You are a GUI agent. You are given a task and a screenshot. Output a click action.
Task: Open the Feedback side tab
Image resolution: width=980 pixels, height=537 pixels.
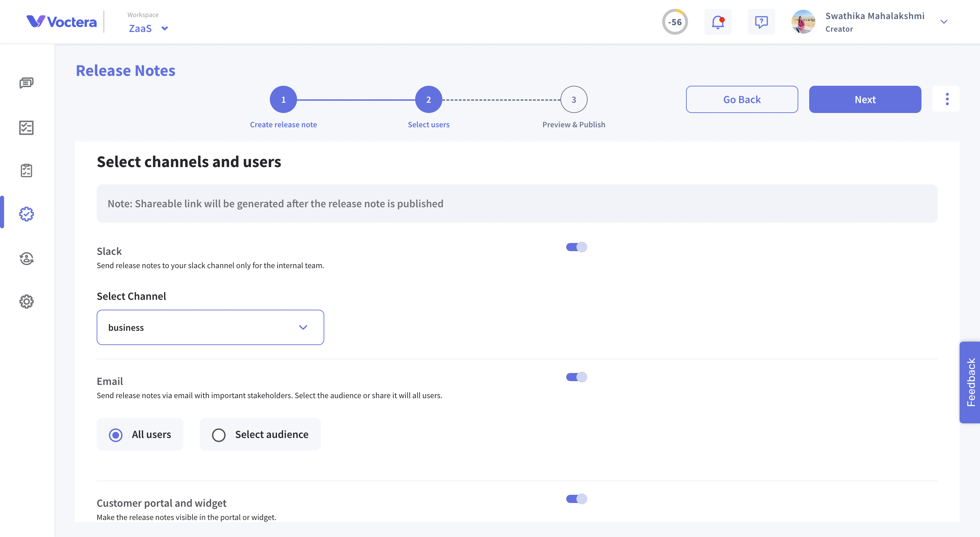tap(970, 382)
